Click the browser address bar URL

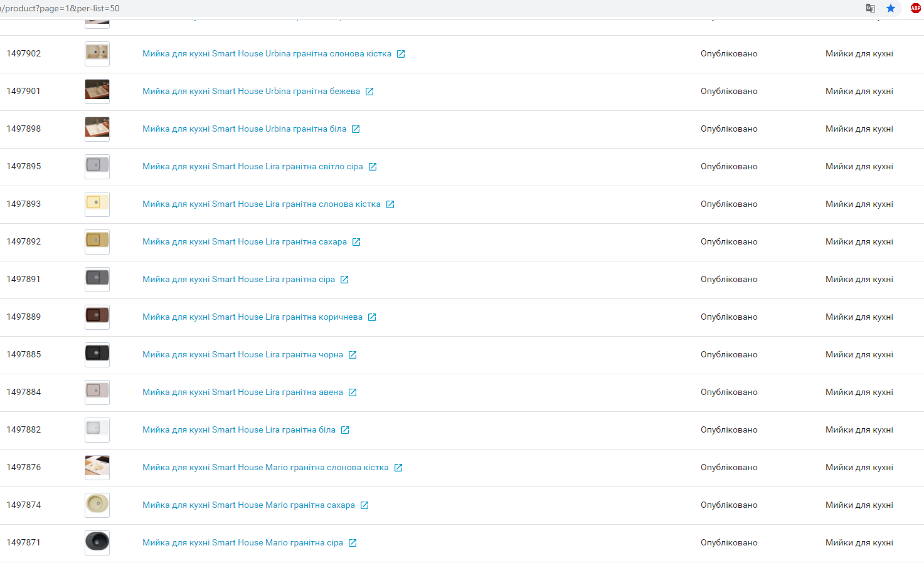tap(60, 8)
